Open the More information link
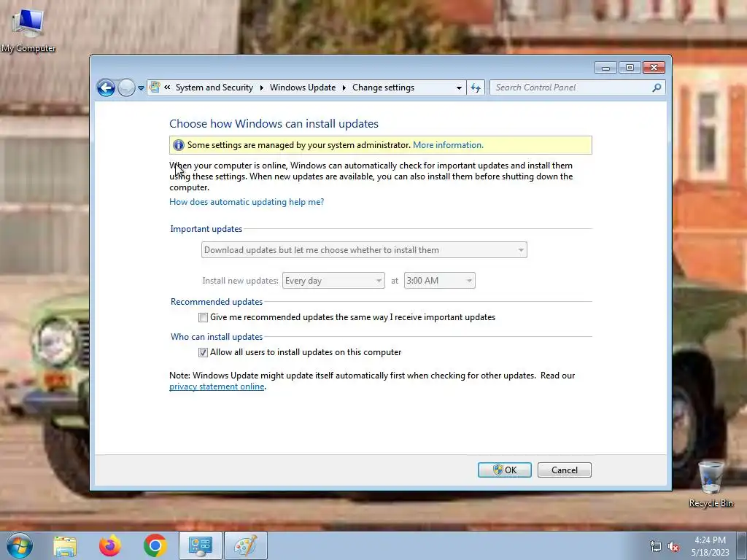 [x=448, y=145]
